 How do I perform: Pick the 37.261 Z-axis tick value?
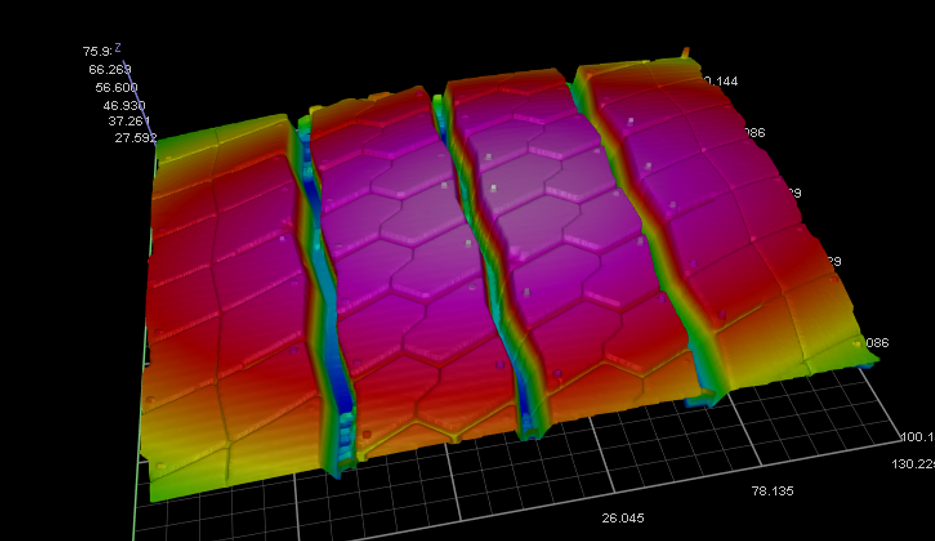pyautogui.click(x=130, y=121)
